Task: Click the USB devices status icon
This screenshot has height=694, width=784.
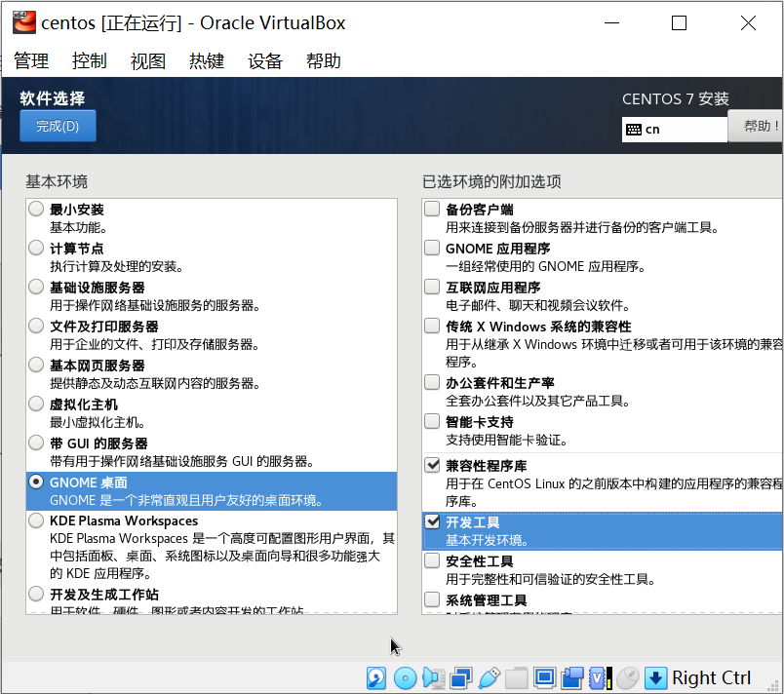Action: (x=489, y=678)
